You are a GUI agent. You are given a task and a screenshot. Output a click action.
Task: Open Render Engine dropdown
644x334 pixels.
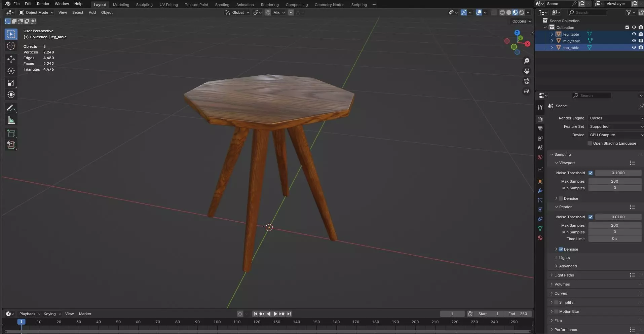[x=616, y=118]
